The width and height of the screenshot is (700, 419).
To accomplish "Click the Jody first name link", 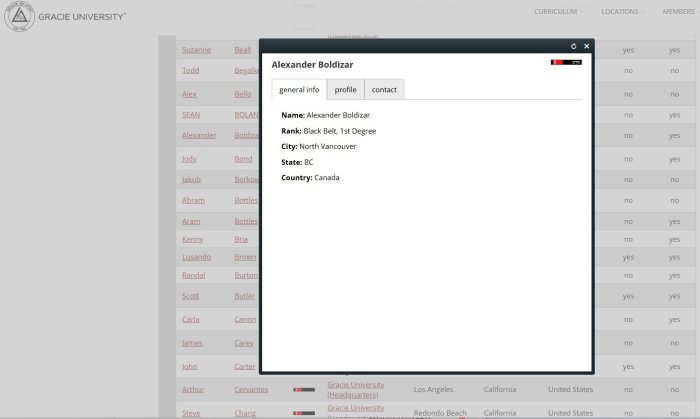I will click(x=189, y=159).
